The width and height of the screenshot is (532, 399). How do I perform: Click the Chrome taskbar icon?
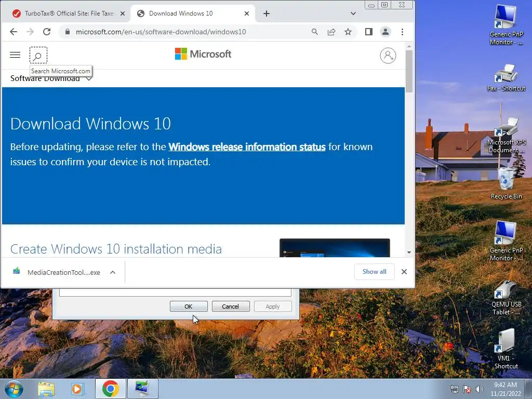click(110, 389)
